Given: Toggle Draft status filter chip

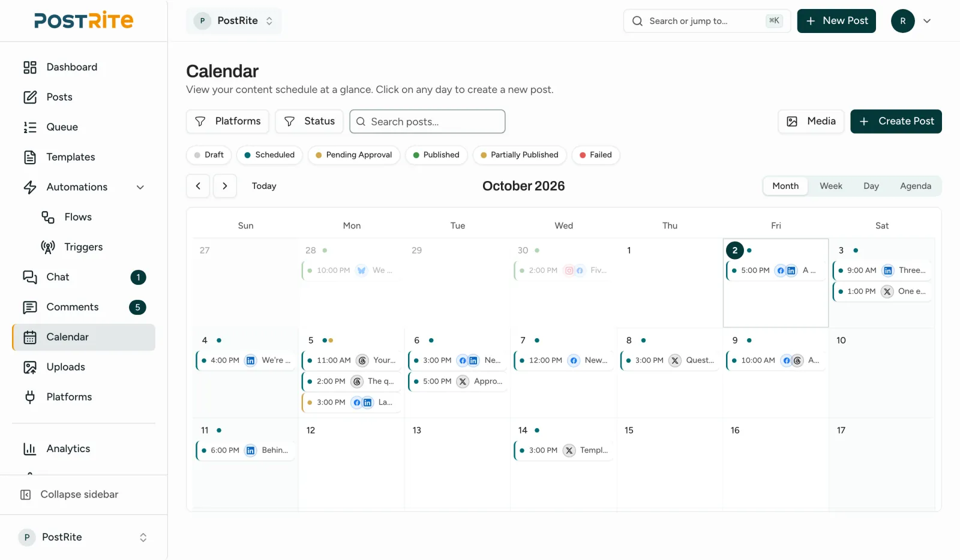Looking at the screenshot, I should [x=209, y=155].
